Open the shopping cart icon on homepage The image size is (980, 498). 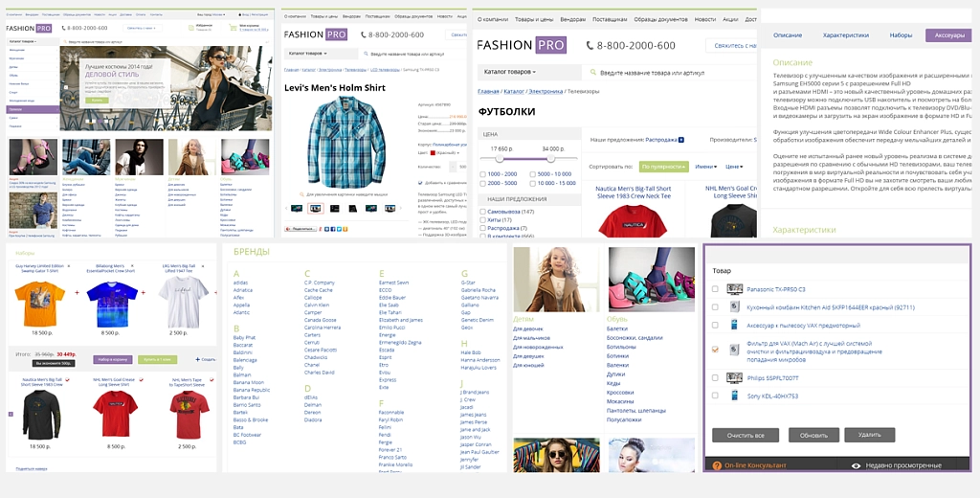pos(234,28)
